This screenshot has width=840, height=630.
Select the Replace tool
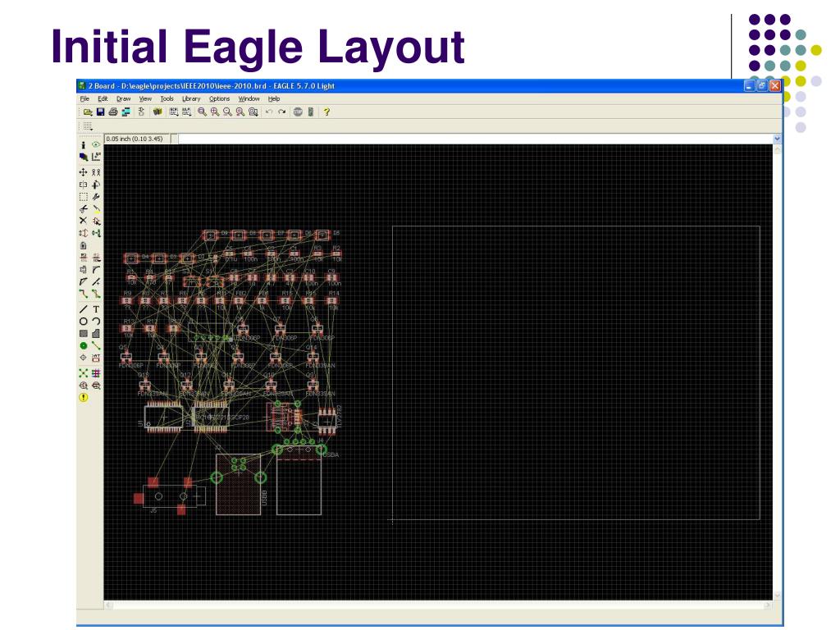[96, 233]
